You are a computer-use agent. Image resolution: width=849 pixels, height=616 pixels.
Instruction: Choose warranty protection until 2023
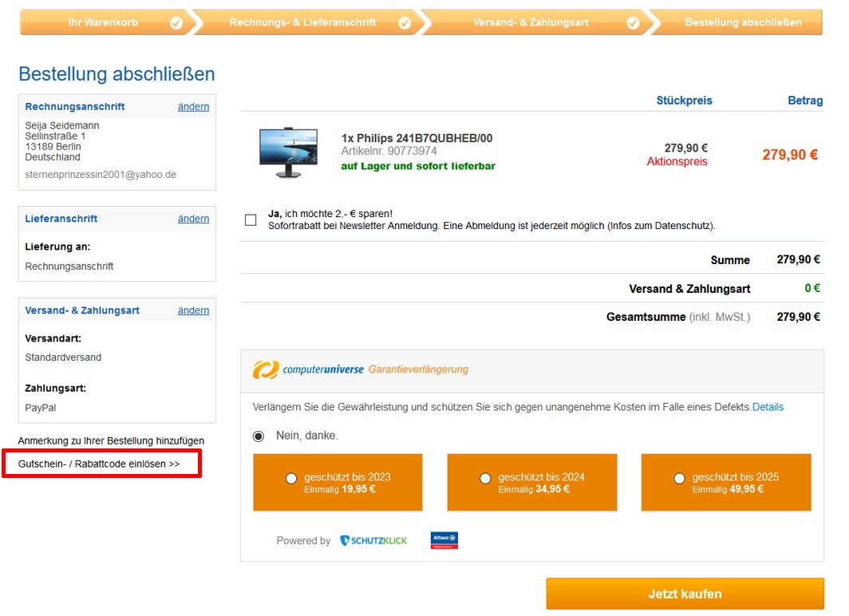291,478
